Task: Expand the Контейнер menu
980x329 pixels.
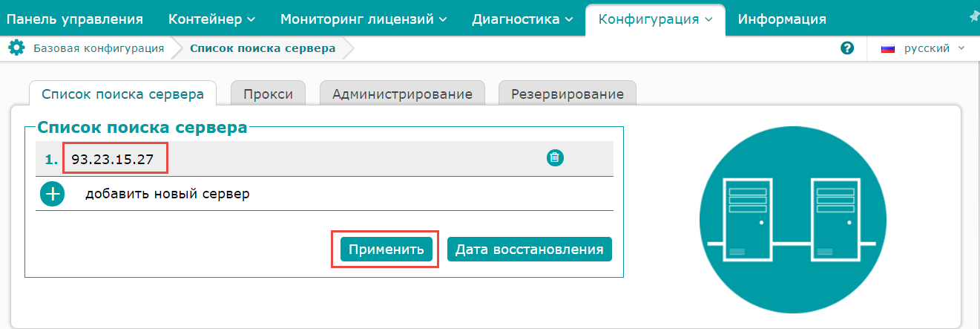Action: pyautogui.click(x=211, y=19)
